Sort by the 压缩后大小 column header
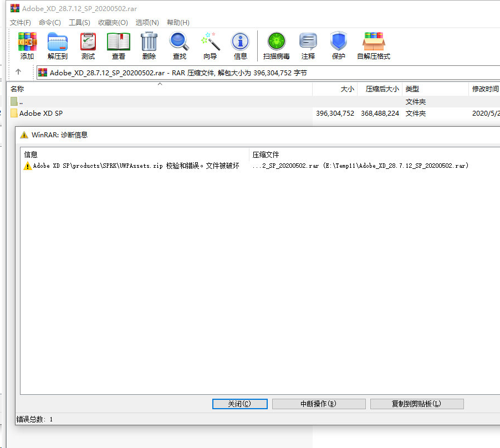500x448 pixels. pyautogui.click(x=380, y=89)
